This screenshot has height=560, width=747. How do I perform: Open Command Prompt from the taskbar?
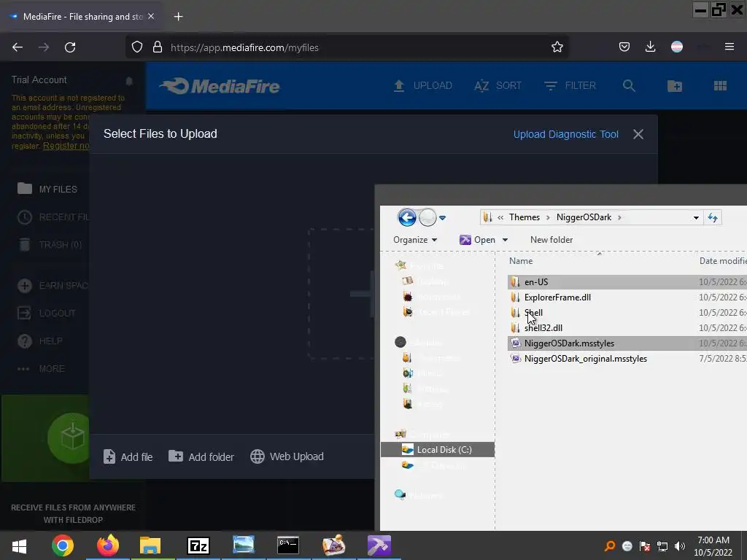288,545
